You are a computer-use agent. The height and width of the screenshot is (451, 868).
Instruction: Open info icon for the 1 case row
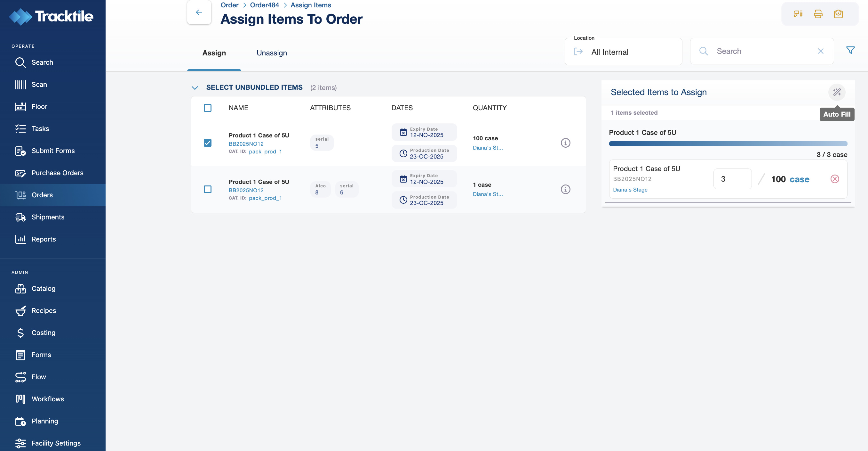click(565, 190)
